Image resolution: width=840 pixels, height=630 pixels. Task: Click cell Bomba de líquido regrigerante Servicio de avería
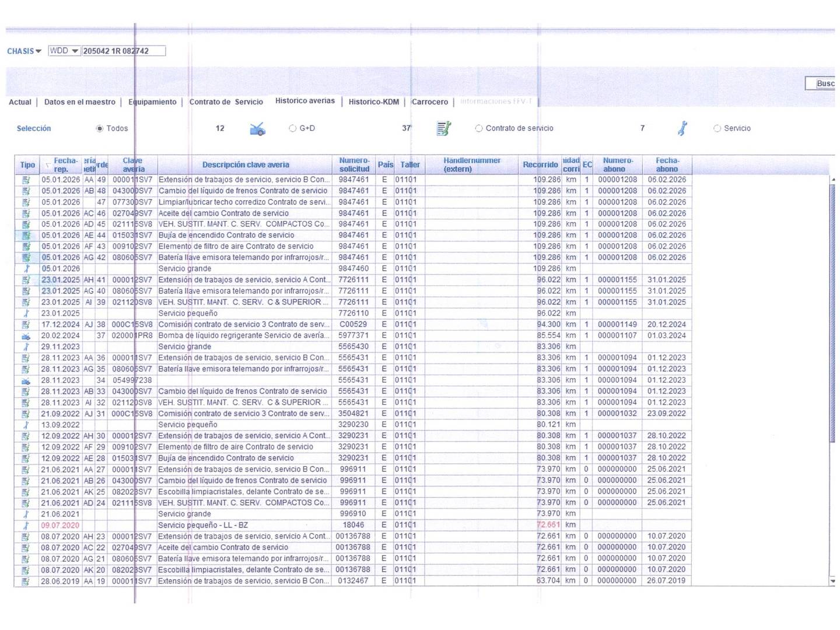pos(244,336)
